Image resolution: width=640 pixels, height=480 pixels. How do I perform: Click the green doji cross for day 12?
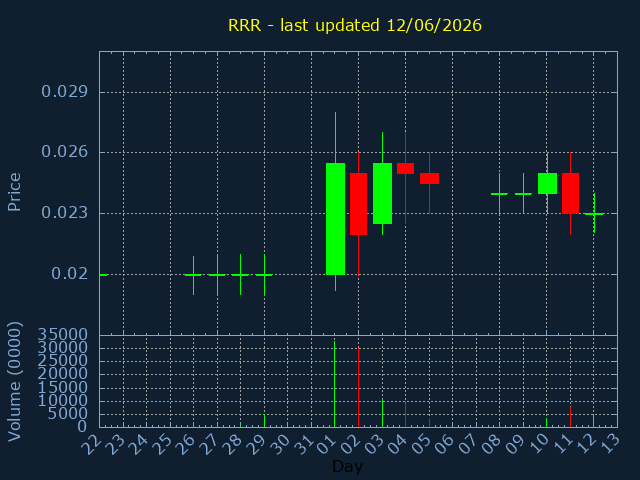click(x=594, y=214)
